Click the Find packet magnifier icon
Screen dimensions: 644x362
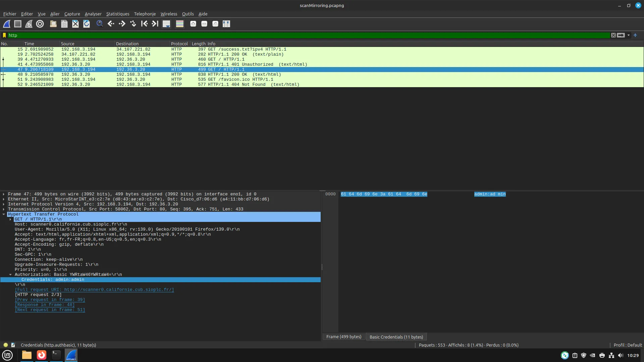pyautogui.click(x=100, y=24)
